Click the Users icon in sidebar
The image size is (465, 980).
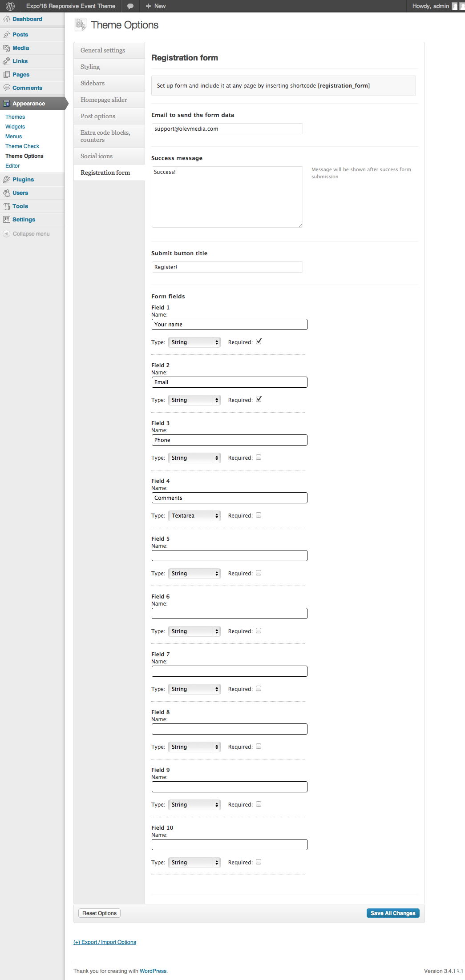7,193
